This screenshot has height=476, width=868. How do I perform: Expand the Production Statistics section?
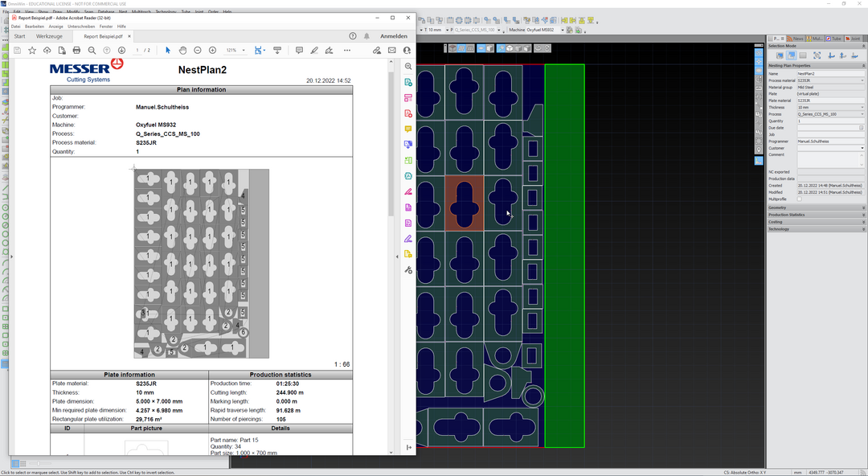(817, 215)
